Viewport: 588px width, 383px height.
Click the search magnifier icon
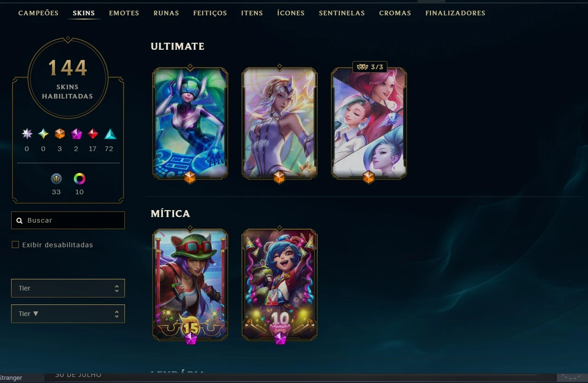[20, 221]
